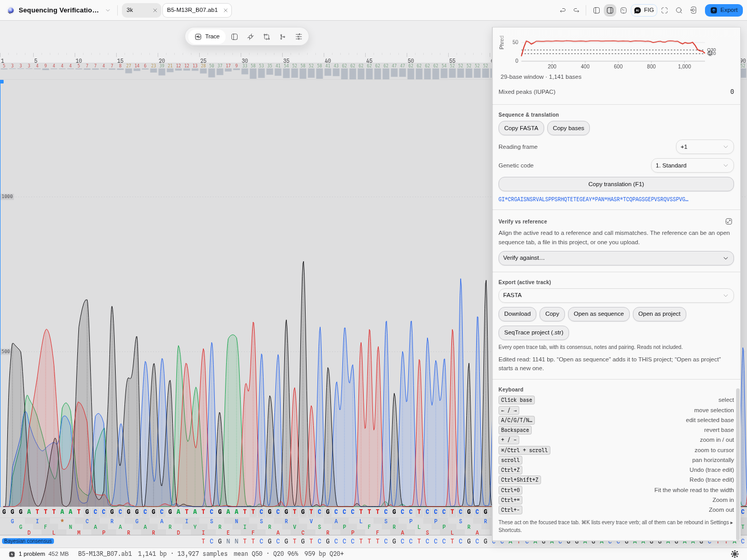Toggle the right sidebar panel
747x560 pixels.
pyautogui.click(x=610, y=10)
